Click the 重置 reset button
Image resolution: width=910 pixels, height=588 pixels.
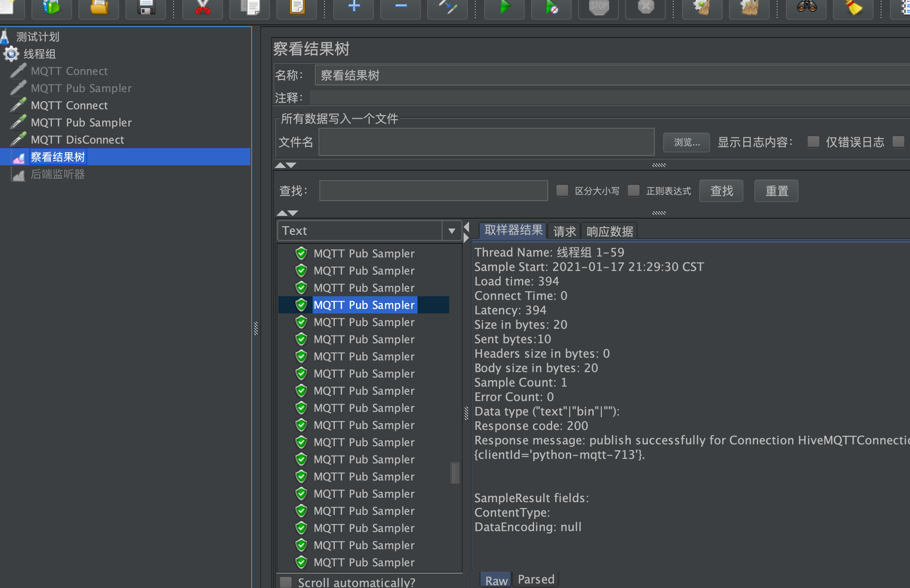pos(776,191)
